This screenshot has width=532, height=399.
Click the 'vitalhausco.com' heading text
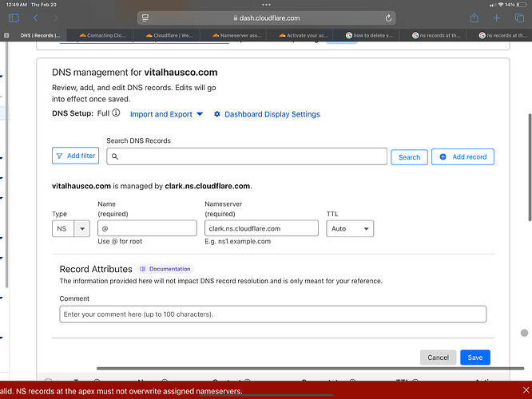[x=181, y=73]
